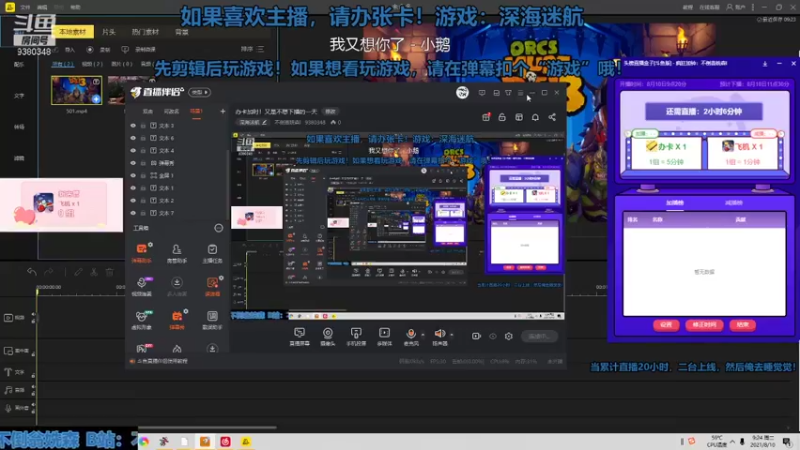
Task: Open the notification center in system tray
Action: click(x=787, y=442)
